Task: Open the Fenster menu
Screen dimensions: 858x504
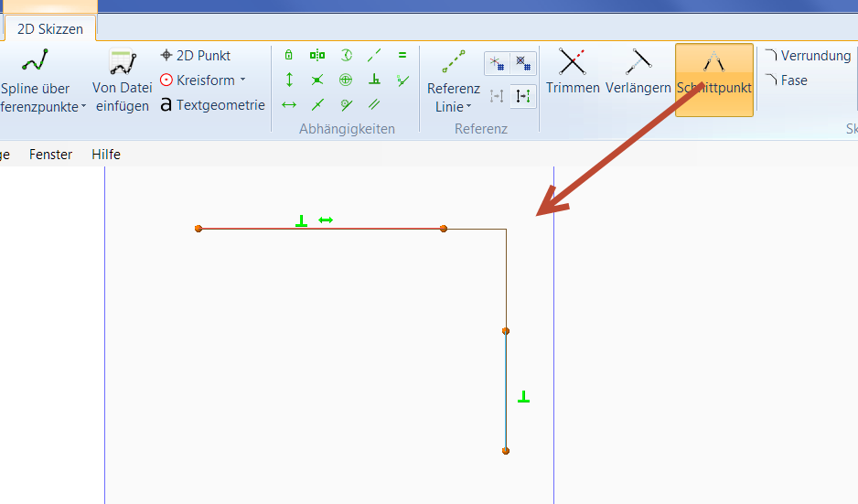Action: [x=50, y=155]
